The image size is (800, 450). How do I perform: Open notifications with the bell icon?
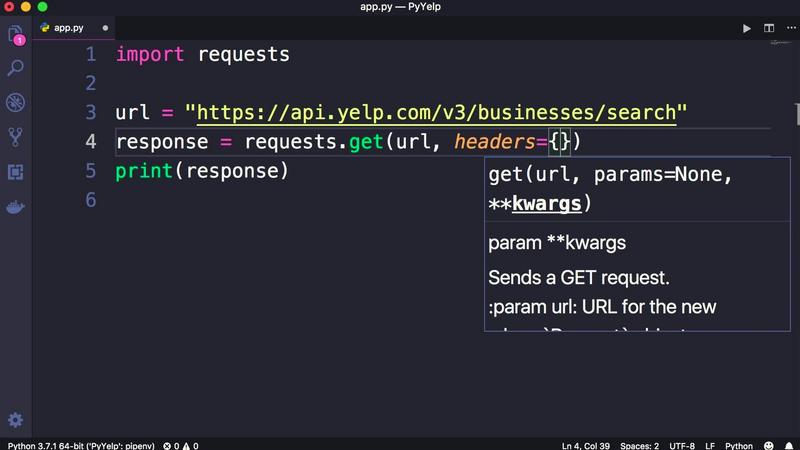coord(789,445)
